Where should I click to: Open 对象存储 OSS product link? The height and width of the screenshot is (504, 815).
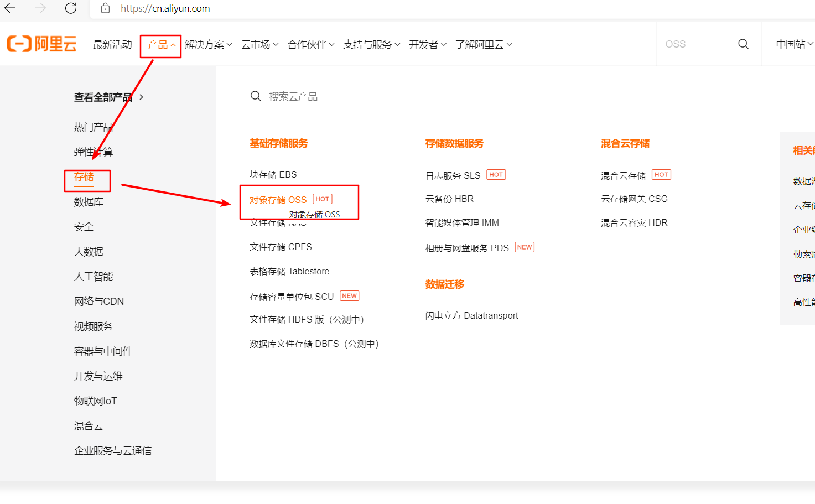278,200
